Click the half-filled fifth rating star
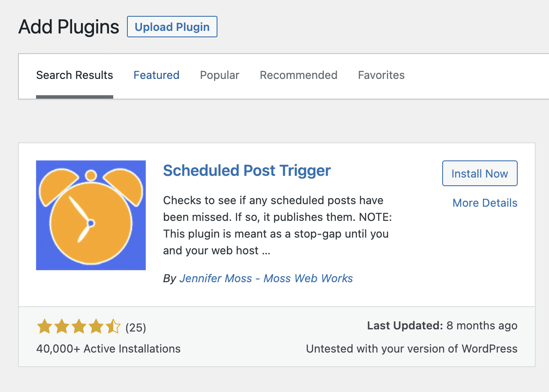Image resolution: width=549 pixels, height=392 pixels. point(113,327)
